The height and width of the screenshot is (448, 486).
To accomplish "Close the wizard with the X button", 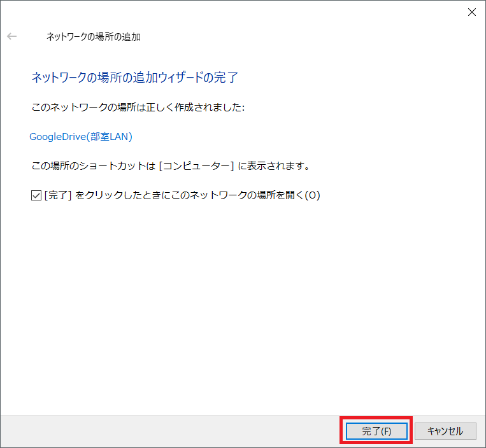I will point(471,12).
